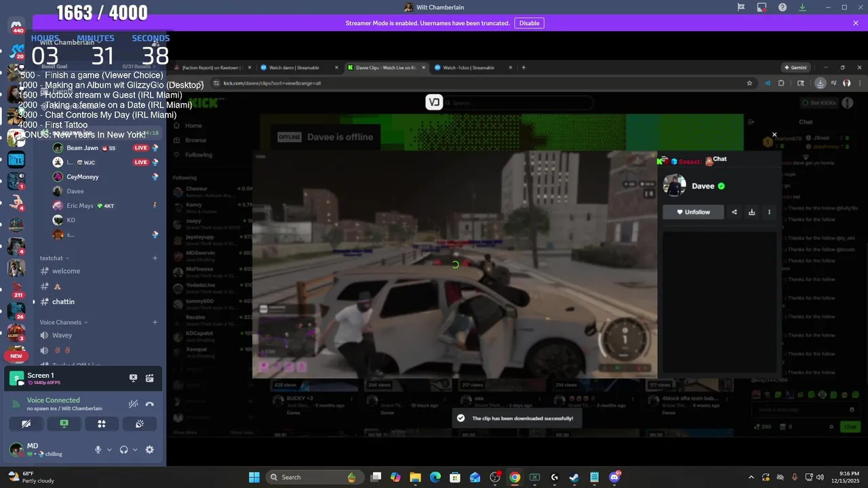Screen dimensions: 868x488
Task: Open File Explorer from taskbar
Action: pyautogui.click(x=415, y=477)
